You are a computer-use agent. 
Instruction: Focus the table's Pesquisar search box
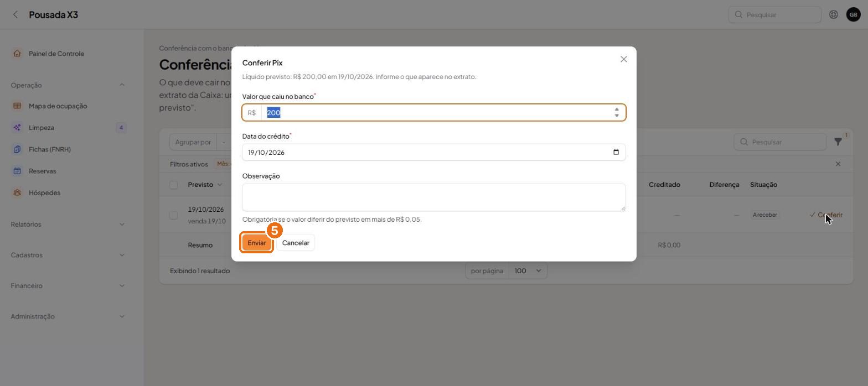[780, 142]
